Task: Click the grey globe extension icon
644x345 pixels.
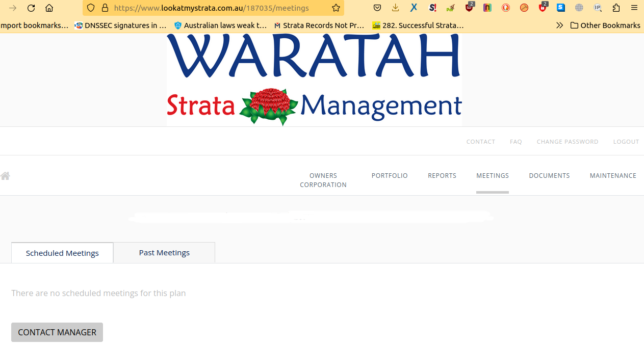Action: click(579, 8)
